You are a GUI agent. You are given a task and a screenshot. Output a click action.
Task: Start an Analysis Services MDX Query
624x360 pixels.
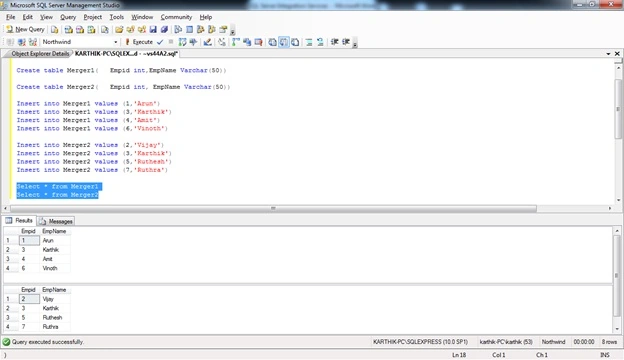click(x=68, y=29)
